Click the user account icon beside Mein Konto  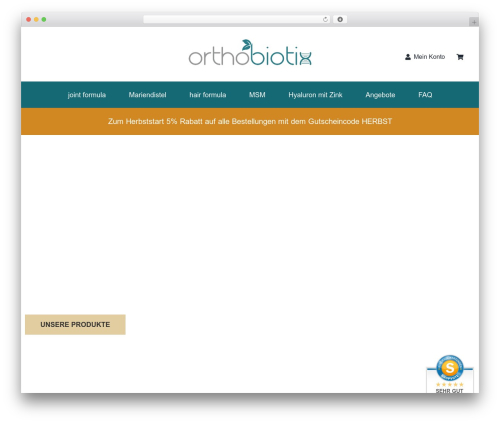pyautogui.click(x=408, y=57)
